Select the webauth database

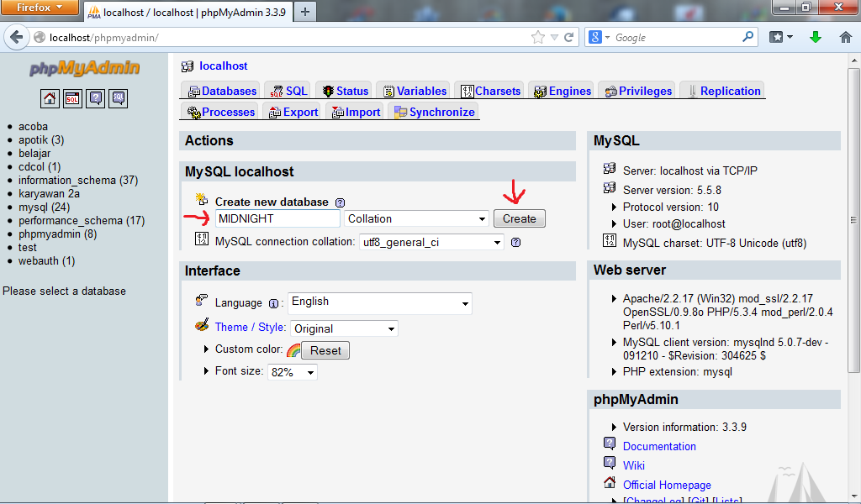pyautogui.click(x=47, y=261)
